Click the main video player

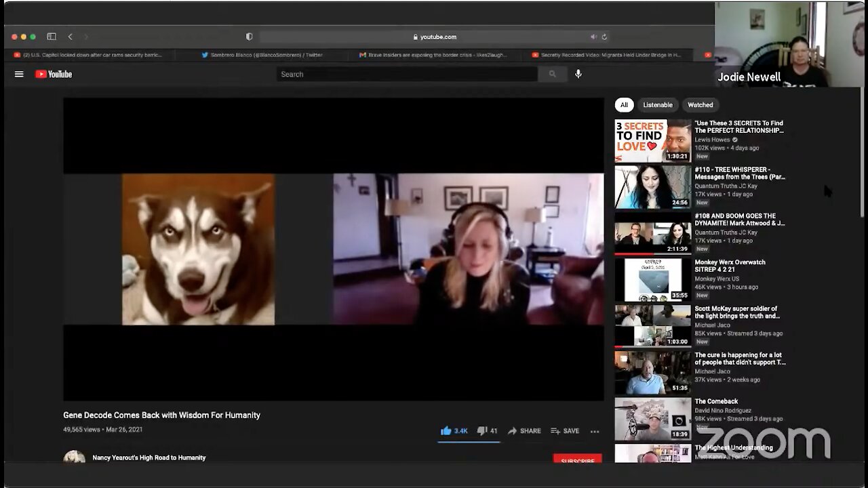[x=334, y=249]
